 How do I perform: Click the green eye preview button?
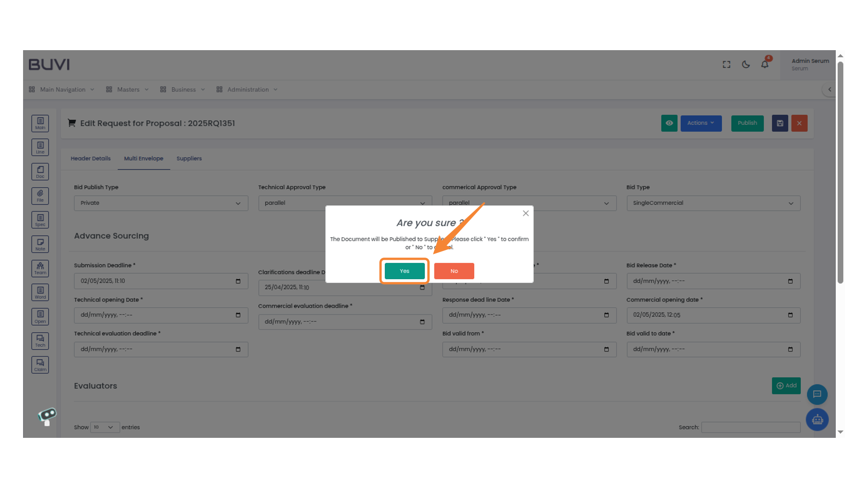click(669, 123)
